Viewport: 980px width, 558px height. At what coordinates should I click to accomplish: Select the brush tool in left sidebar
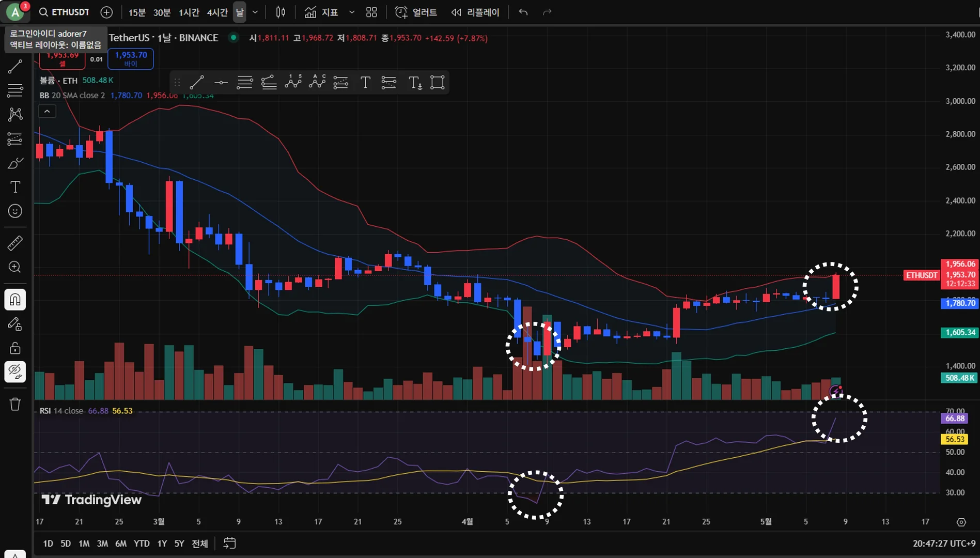[x=15, y=163]
